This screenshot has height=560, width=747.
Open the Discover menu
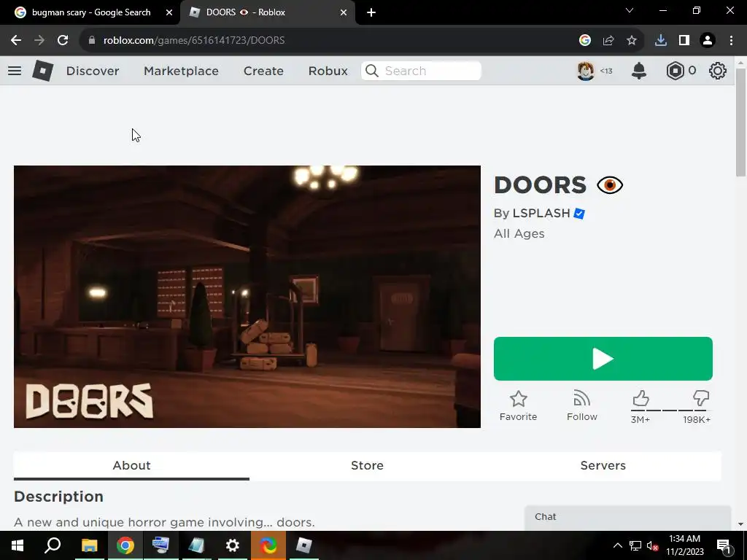[93, 71]
